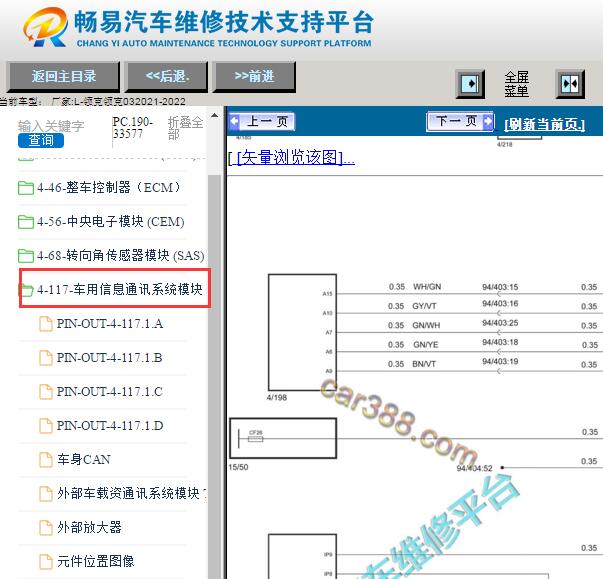The image size is (603, 579).
Task: Go back with <<后退 button
Action: click(x=167, y=77)
